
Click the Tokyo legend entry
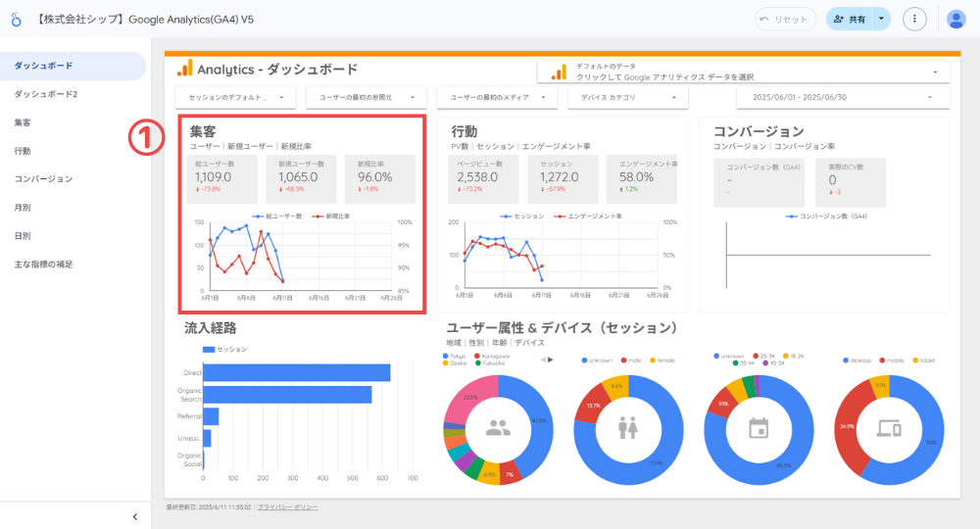click(455, 356)
